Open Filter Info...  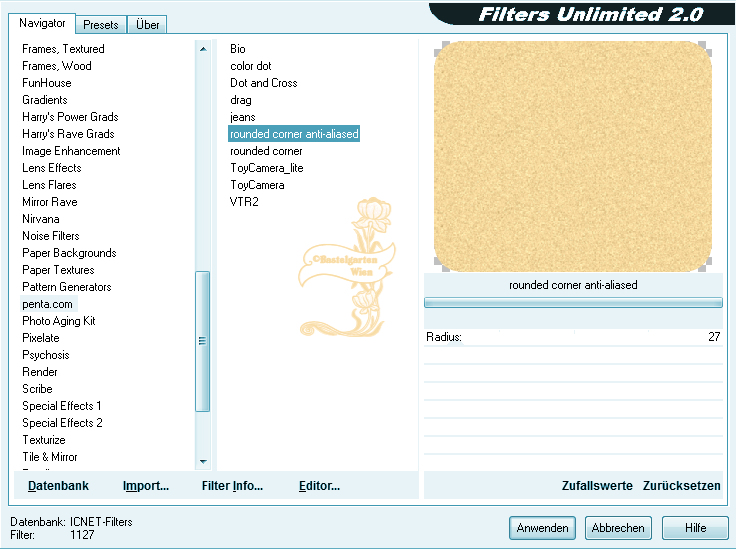(x=232, y=486)
